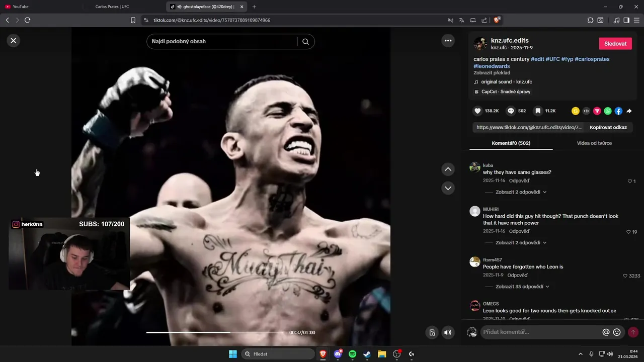Click Kopírovat odkaz to copy the link
This screenshot has height=362, width=644.
point(608,128)
